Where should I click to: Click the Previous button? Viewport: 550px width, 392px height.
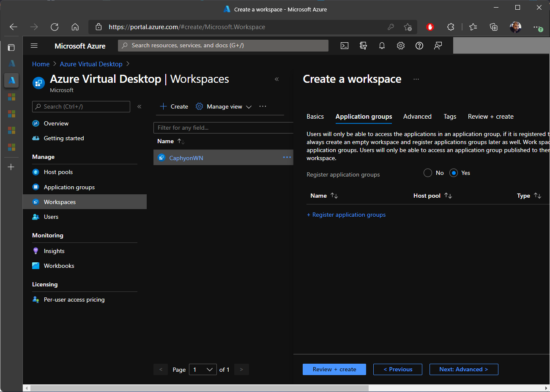pyautogui.click(x=398, y=369)
